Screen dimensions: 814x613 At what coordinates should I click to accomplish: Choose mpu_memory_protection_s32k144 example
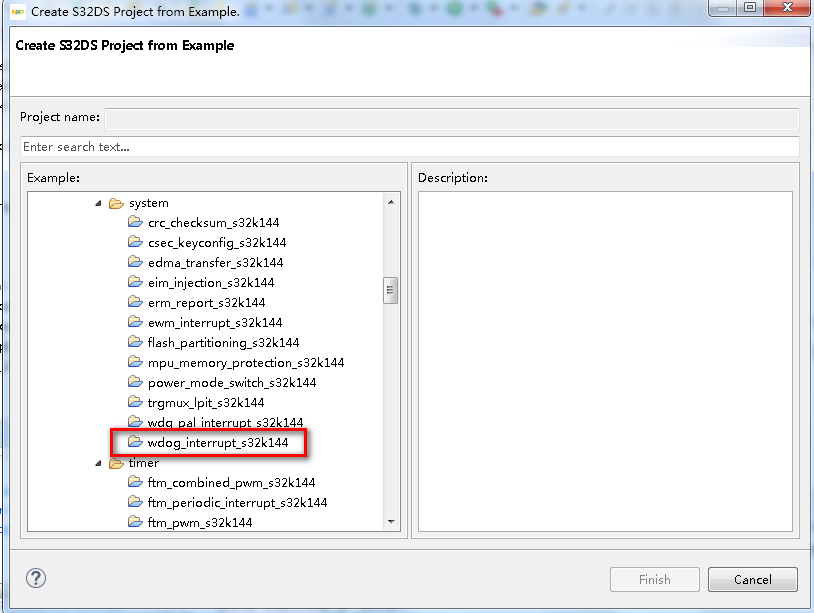[x=246, y=363]
